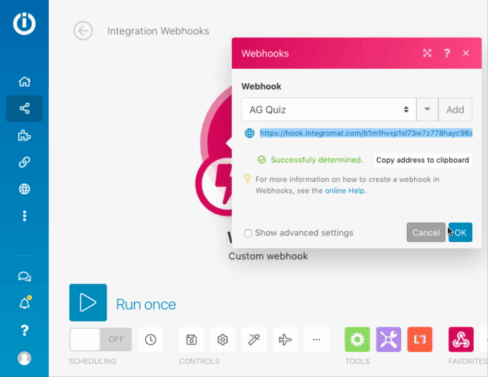Open green Flow control tools icon

[357, 340]
